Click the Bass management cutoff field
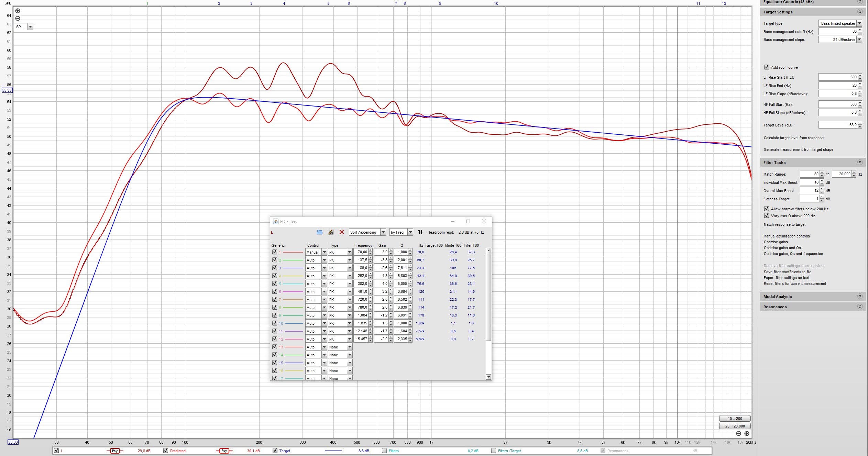 pos(838,31)
